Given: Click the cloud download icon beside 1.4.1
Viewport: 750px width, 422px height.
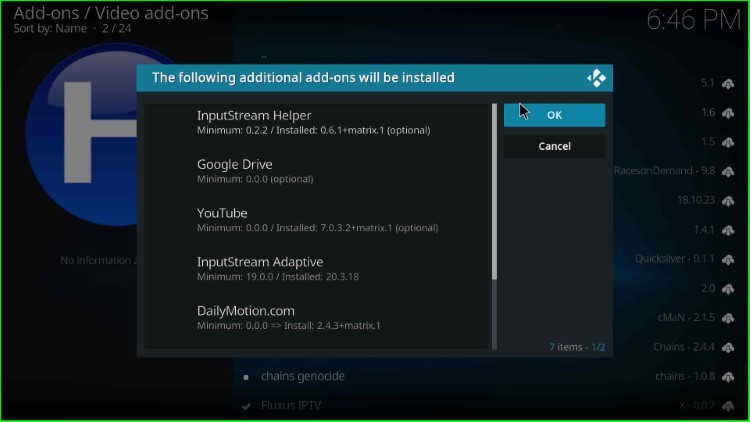Looking at the screenshot, I should pyautogui.click(x=728, y=230).
